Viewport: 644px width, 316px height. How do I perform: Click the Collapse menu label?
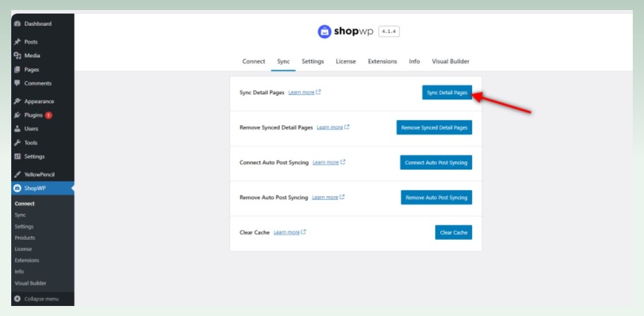[41, 299]
